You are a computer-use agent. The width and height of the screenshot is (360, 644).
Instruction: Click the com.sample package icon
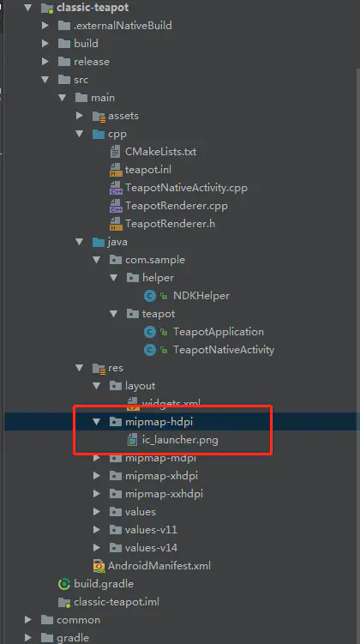(116, 260)
